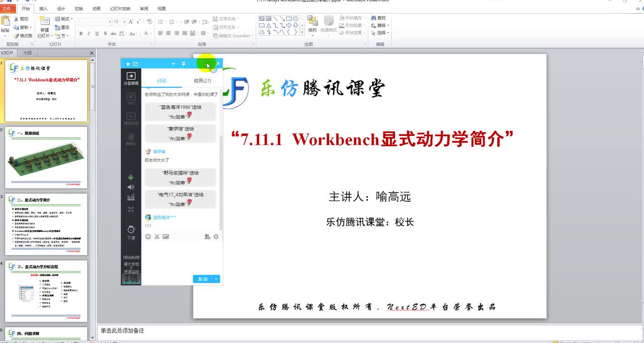
Task: Toggle justify text alignment
Action: [185, 34]
